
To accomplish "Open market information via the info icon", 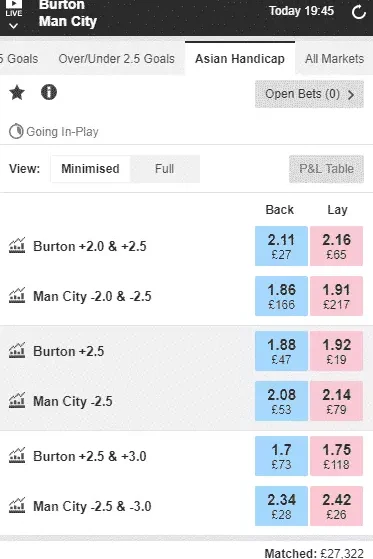I will (49, 92).
